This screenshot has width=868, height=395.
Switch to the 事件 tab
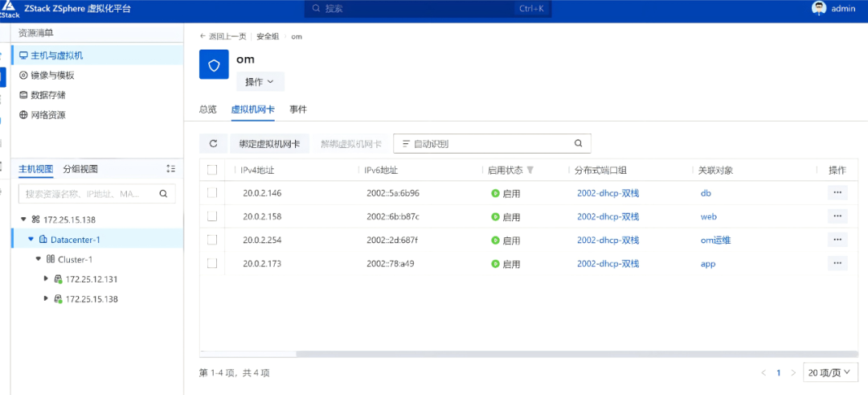coord(298,109)
